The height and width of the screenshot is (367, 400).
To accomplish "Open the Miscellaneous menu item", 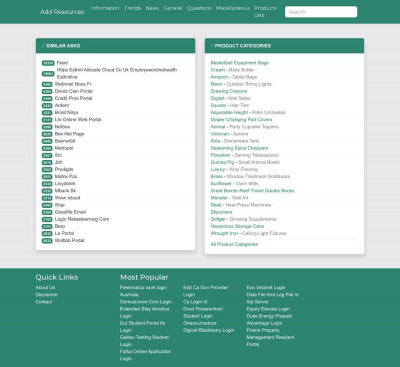I will pyautogui.click(x=233, y=8).
